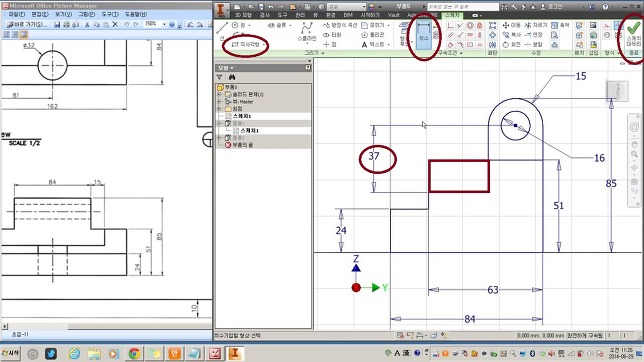644x362 pixels.
Task: Activate the Spline (스플라인) tool
Action: click(307, 32)
